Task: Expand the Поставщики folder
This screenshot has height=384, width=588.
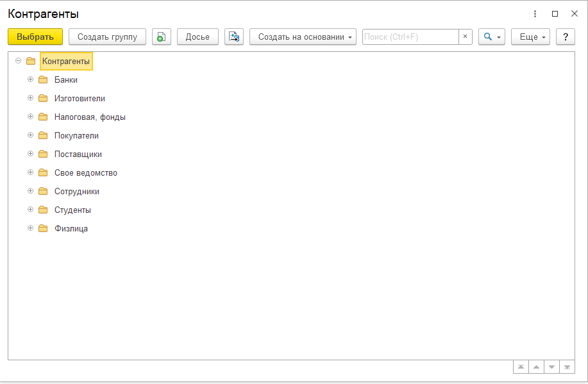Action: pos(31,153)
